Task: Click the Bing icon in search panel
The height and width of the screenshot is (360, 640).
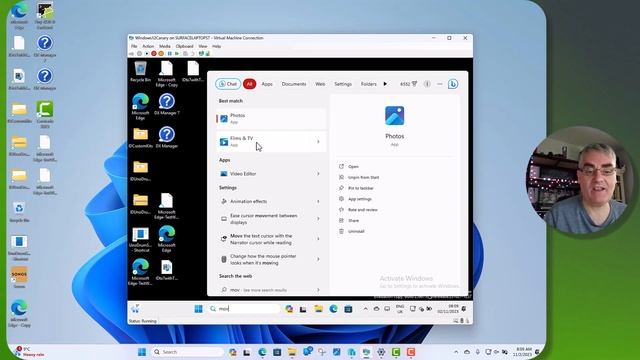Action: (453, 84)
